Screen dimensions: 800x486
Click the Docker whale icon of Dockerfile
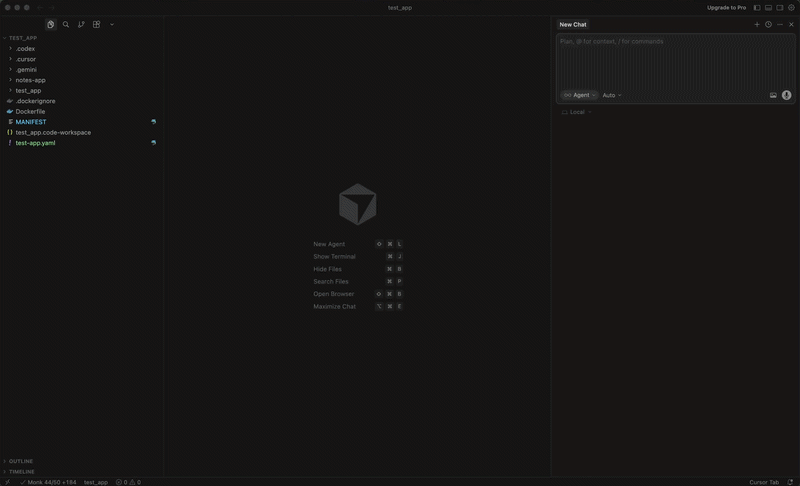pyautogui.click(x=10, y=111)
